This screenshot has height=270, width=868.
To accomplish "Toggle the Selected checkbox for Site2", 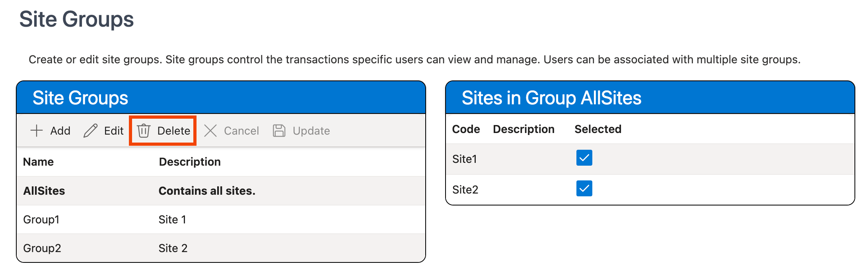I will click(584, 188).
